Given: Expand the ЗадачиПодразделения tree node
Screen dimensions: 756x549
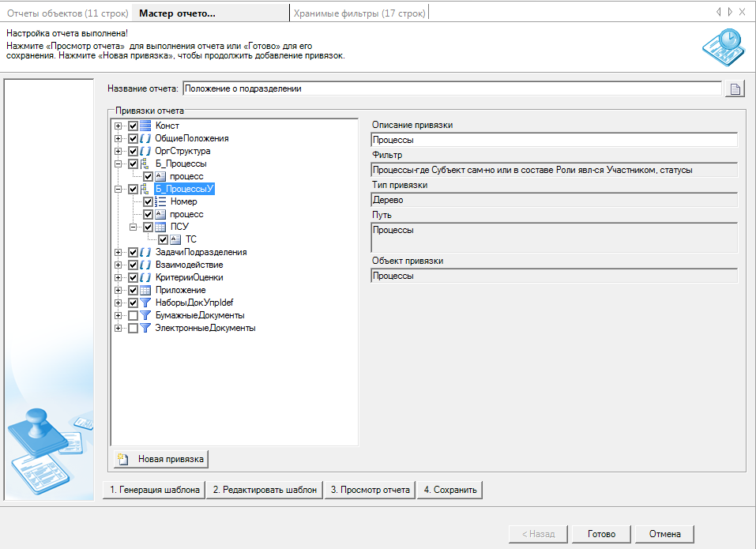Looking at the screenshot, I should (x=118, y=252).
